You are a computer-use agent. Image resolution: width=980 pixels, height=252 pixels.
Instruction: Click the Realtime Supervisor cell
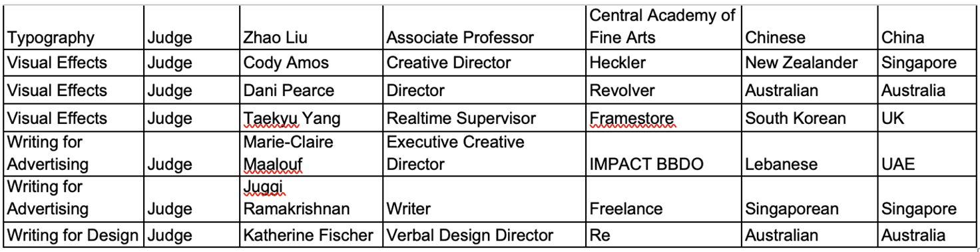[x=485, y=118]
